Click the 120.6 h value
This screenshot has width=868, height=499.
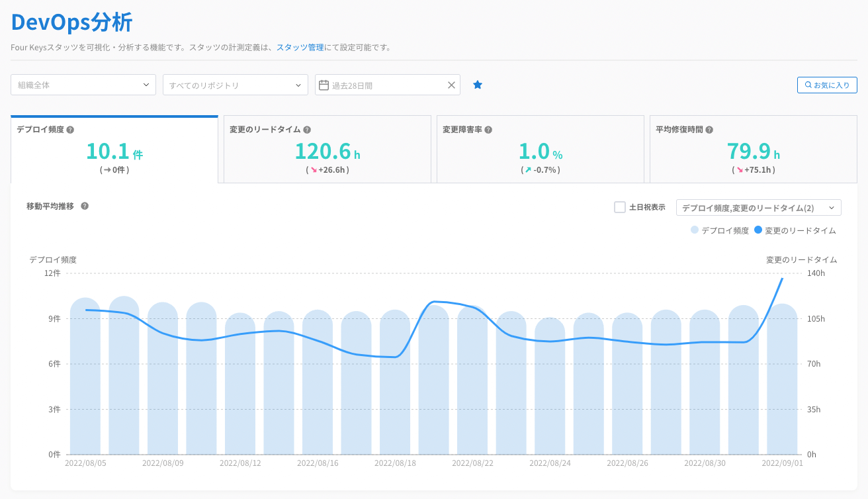click(x=327, y=152)
